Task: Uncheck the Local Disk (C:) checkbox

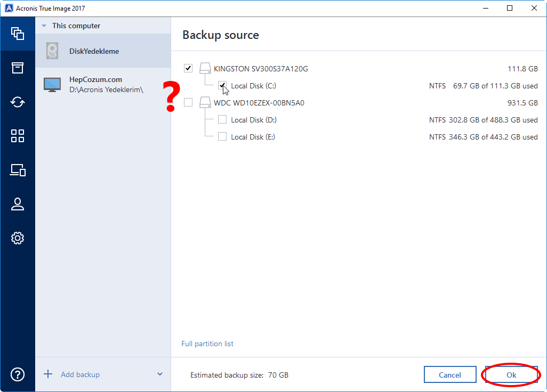Action: [x=222, y=85]
